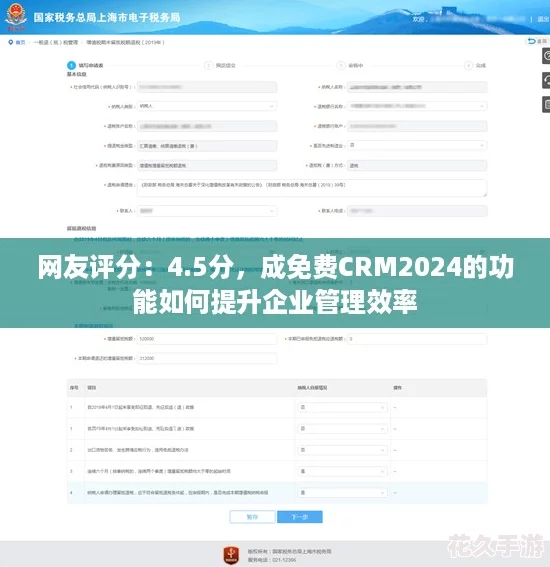Open the self-declaration dropdown in table row 4
This screenshot has height=567, width=550.
pyautogui.click(x=342, y=493)
